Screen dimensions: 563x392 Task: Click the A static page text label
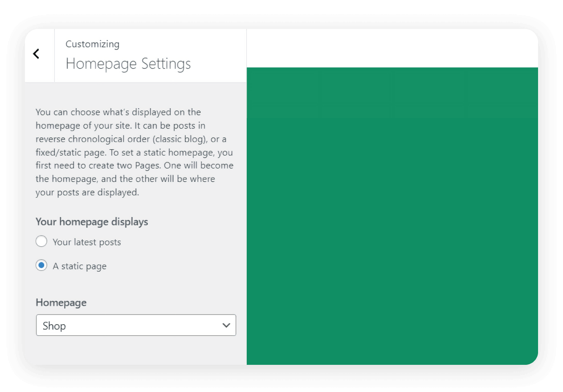[x=79, y=265]
